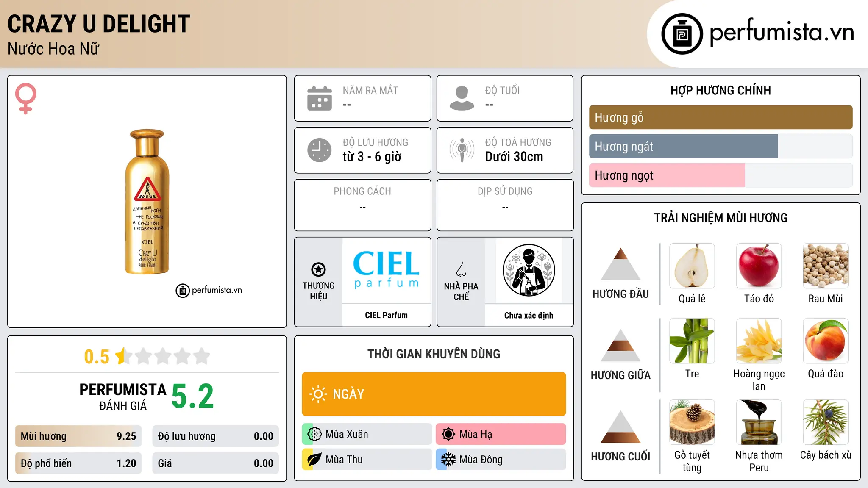This screenshot has height=488, width=868.
Task: Click the spring flower icon
Action: [x=314, y=434]
